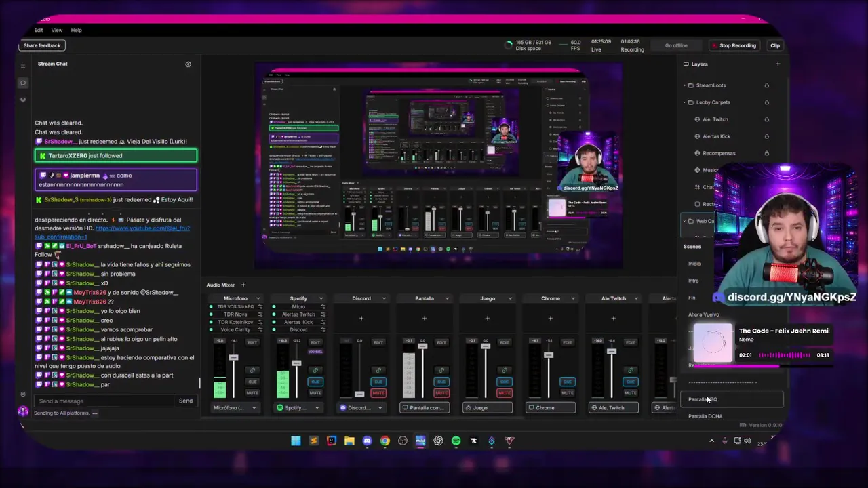Viewport: 868px width, 488px height.
Task: Open the Microfono channel header dropdown
Action: pyautogui.click(x=258, y=298)
